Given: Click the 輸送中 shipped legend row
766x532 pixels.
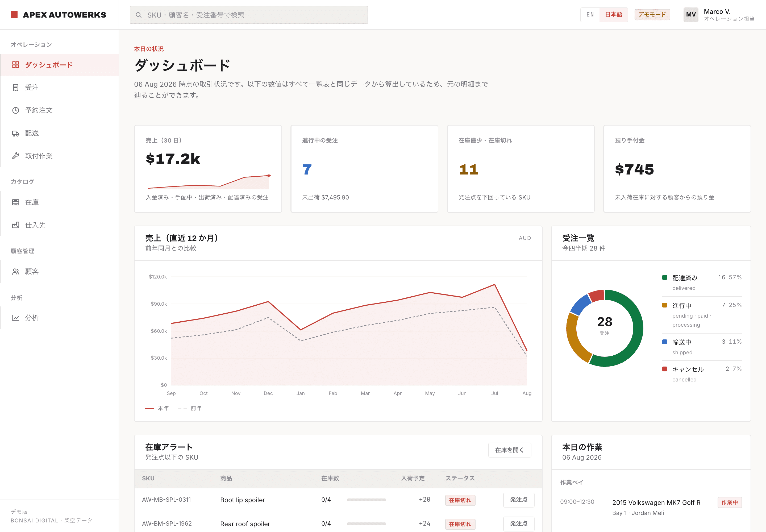Looking at the screenshot, I should 702,347.
